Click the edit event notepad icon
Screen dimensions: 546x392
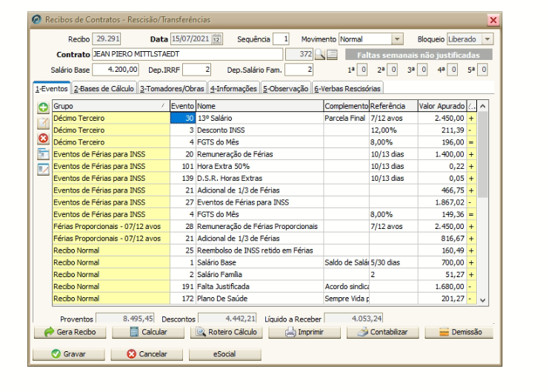pyautogui.click(x=43, y=123)
